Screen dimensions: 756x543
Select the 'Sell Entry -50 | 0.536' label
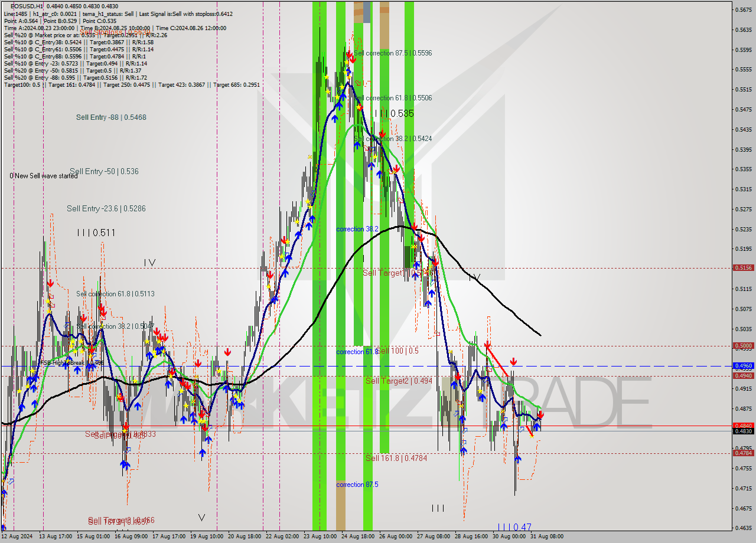tap(104, 172)
